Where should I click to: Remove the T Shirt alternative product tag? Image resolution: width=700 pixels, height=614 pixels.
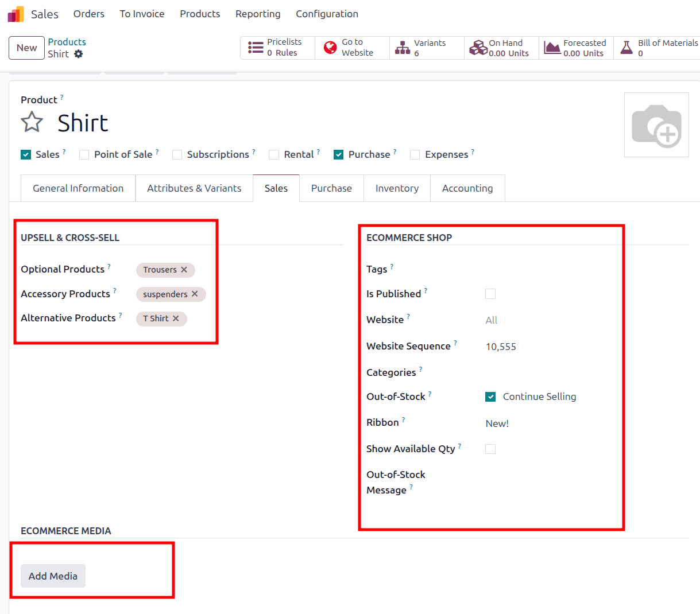click(x=176, y=318)
